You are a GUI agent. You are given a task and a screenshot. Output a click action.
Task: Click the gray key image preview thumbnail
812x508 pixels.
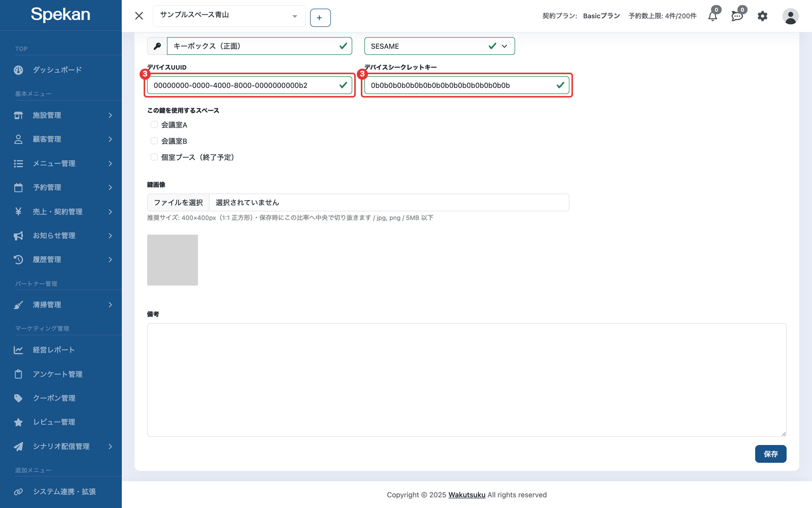pyautogui.click(x=173, y=260)
